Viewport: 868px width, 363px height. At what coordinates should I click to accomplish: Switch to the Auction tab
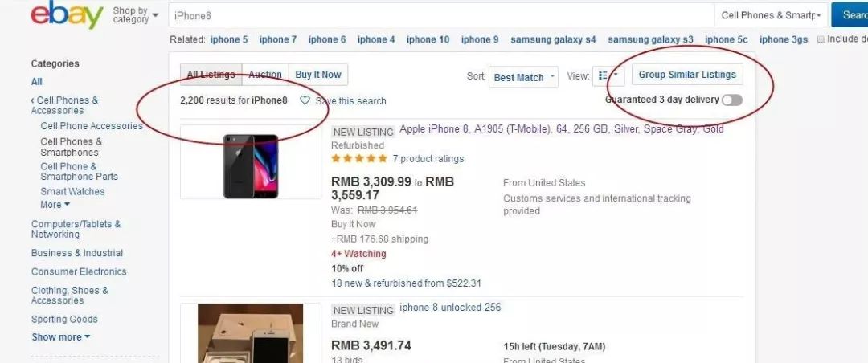coord(265,74)
